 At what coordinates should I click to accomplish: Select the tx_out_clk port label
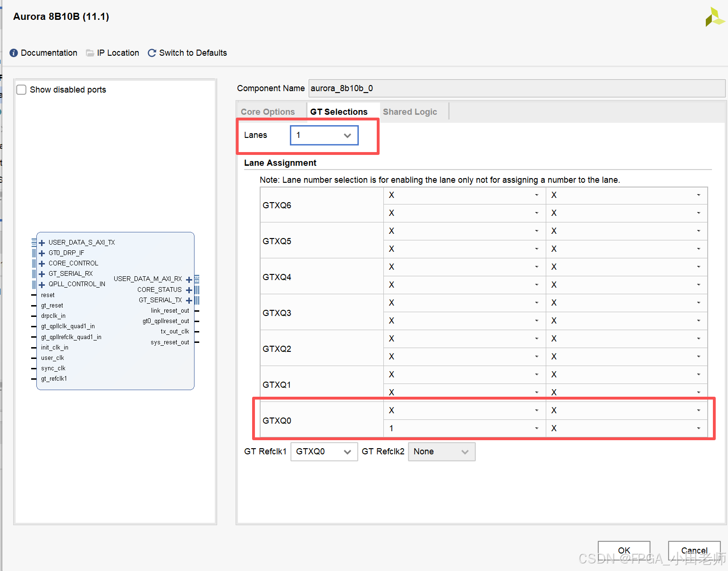point(175,332)
